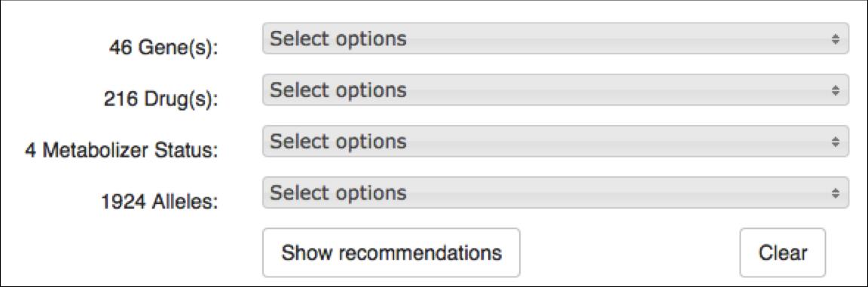The width and height of the screenshot is (868, 287).
Task: Expand the 1924 Alleles dropdown
Action: (555, 192)
